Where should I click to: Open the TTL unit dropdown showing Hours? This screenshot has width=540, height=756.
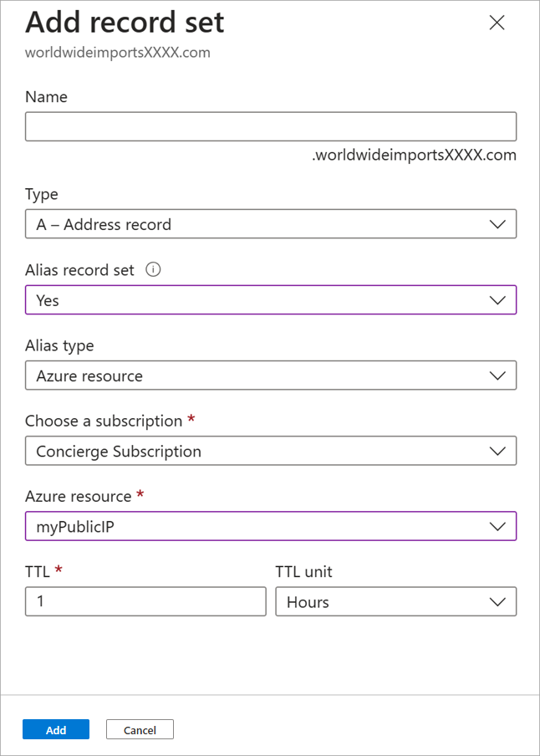pyautogui.click(x=395, y=600)
